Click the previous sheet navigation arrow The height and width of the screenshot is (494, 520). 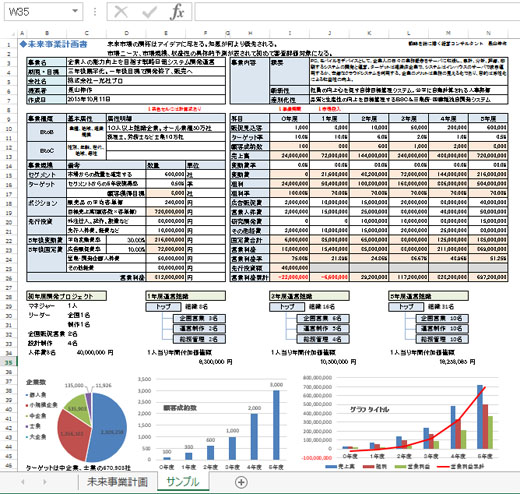(23, 482)
